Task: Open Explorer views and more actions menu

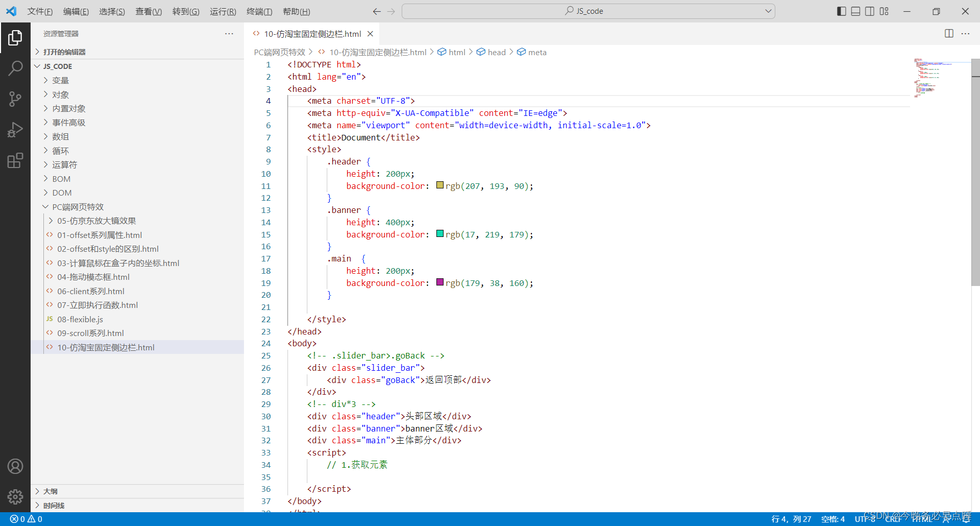Action: tap(229, 34)
